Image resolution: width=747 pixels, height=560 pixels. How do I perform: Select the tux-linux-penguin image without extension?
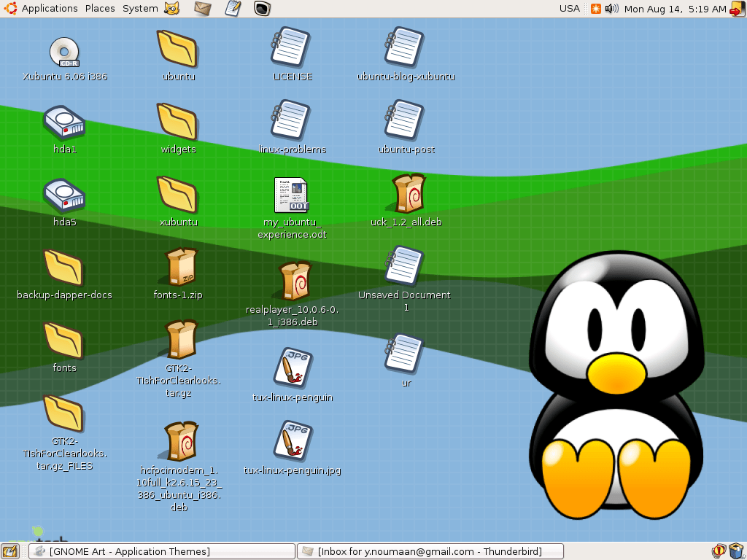pos(293,367)
